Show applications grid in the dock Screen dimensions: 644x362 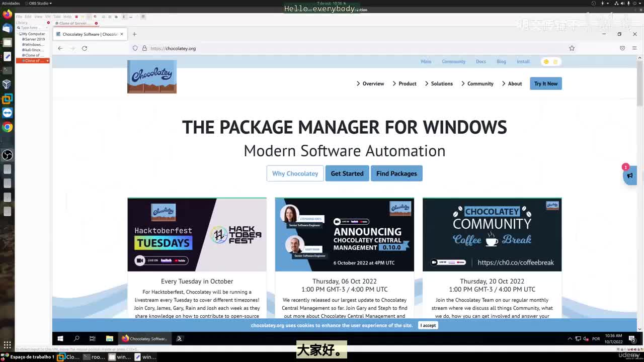click(7, 345)
